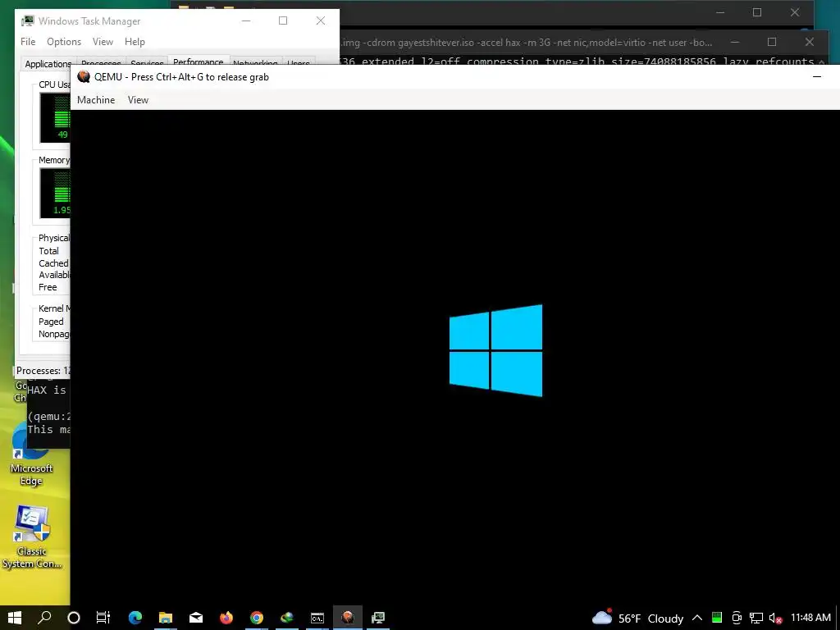Click the Memory meter showing 1.95
The image size is (840, 630).
pyautogui.click(x=56, y=194)
